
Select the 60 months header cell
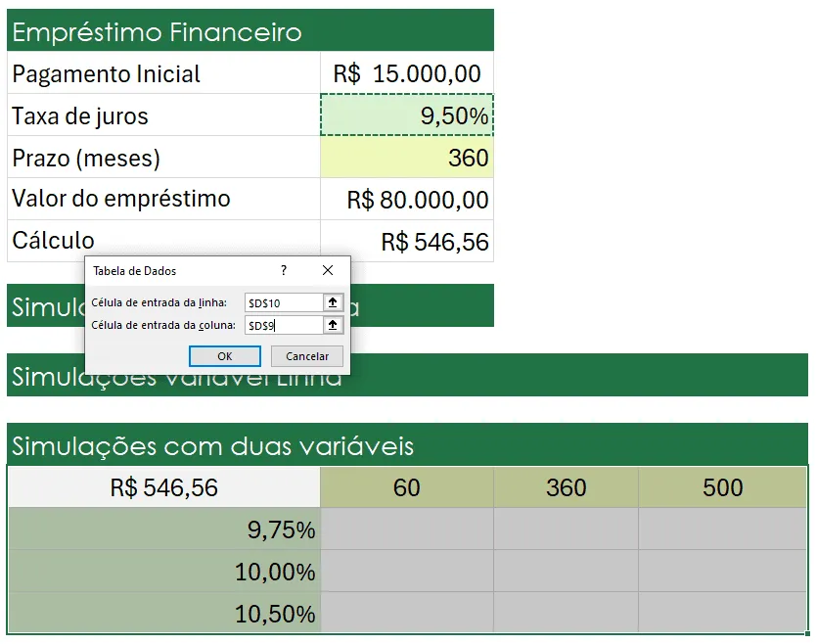coord(407,487)
